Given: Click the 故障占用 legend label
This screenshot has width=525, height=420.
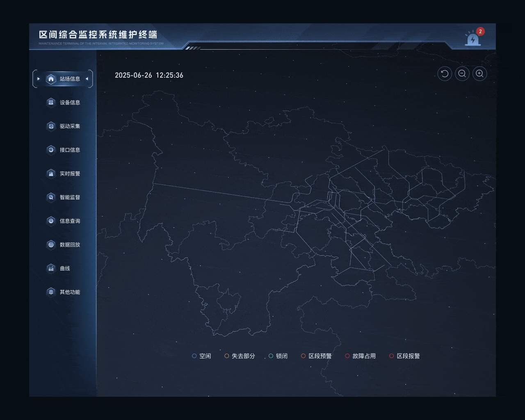Looking at the screenshot, I should click(364, 356).
